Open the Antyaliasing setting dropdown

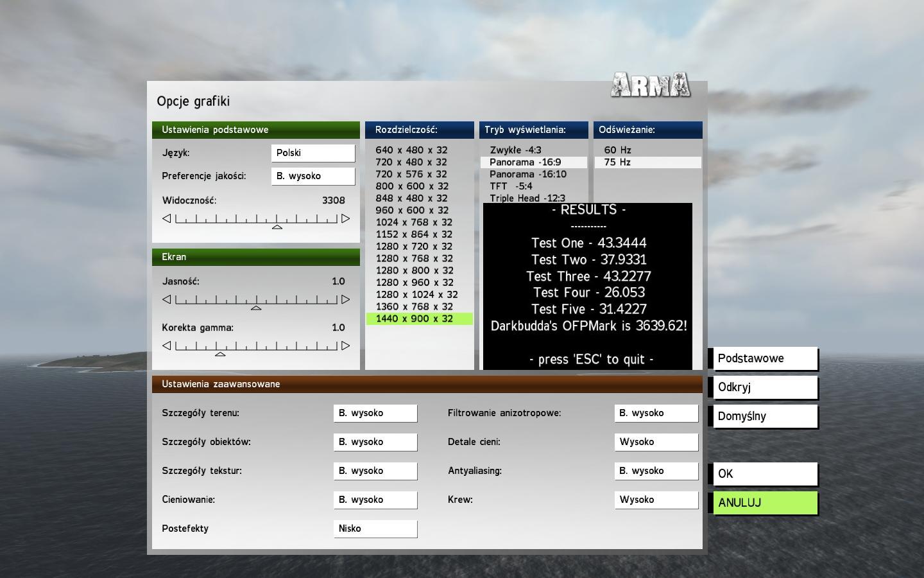[x=656, y=471]
